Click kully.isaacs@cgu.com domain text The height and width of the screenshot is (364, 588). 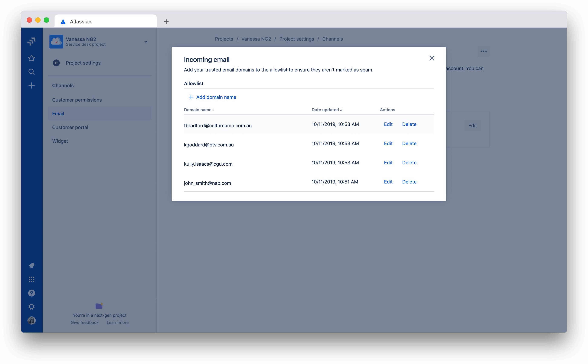tap(208, 164)
